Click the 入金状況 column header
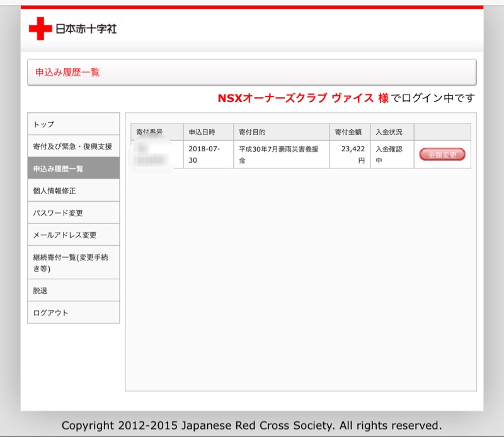This screenshot has height=437, width=504. point(392,132)
